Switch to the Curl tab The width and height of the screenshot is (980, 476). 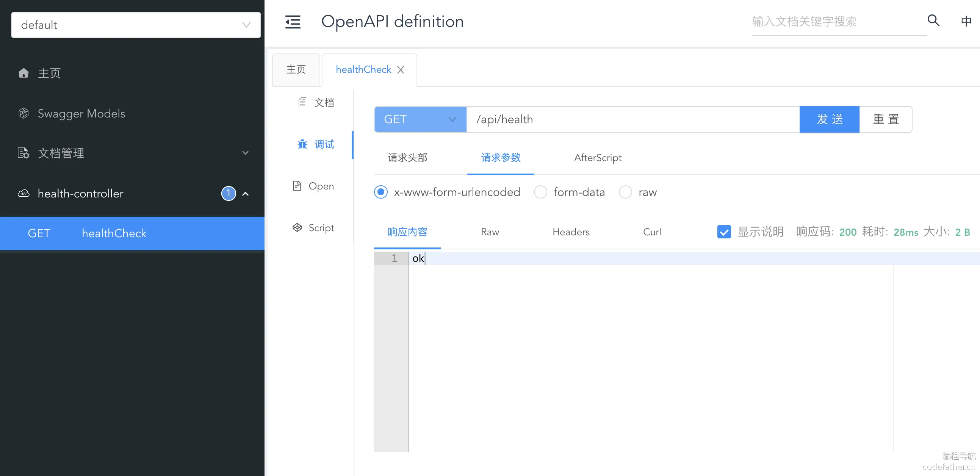652,232
